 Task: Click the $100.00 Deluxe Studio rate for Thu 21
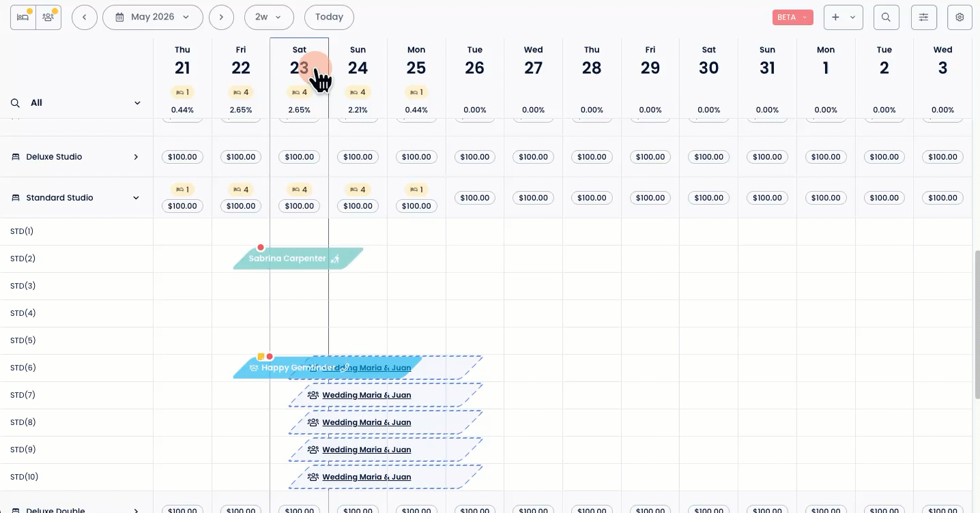(x=182, y=157)
